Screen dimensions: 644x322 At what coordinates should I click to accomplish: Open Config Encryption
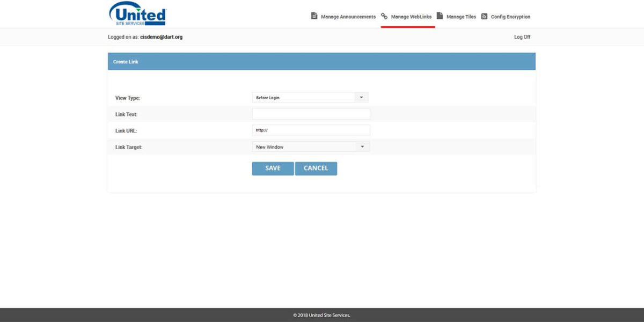(510, 17)
